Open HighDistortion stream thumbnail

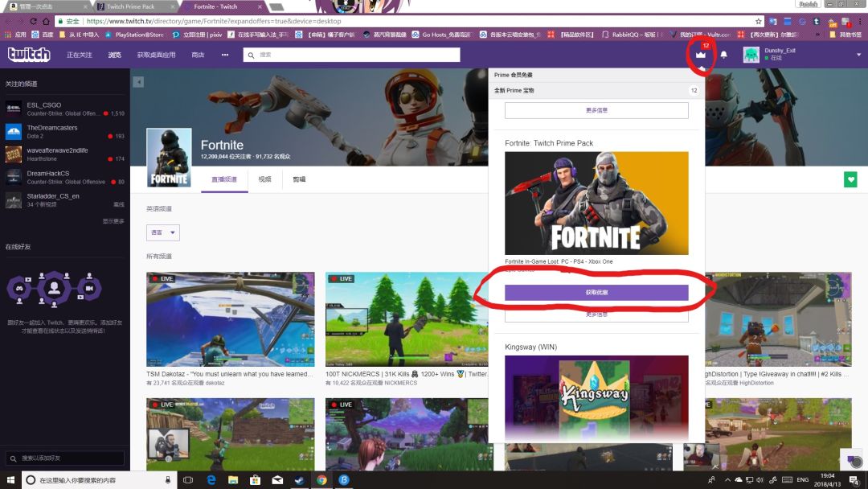click(778, 319)
